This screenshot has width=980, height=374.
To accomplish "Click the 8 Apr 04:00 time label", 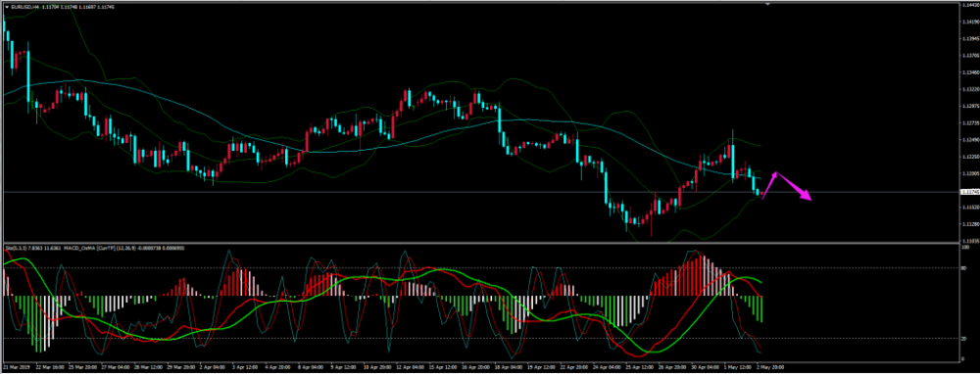I will 311,366.
